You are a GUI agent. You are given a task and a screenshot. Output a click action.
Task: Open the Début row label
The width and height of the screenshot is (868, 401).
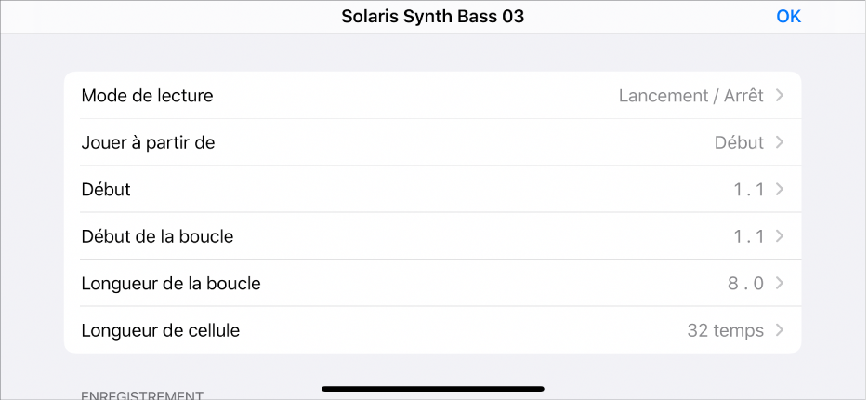click(106, 190)
